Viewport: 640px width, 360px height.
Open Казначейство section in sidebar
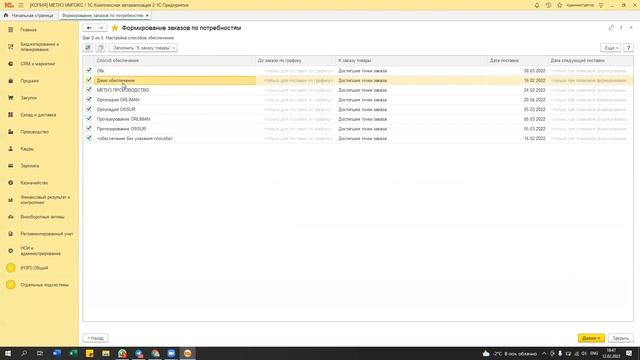coord(34,183)
